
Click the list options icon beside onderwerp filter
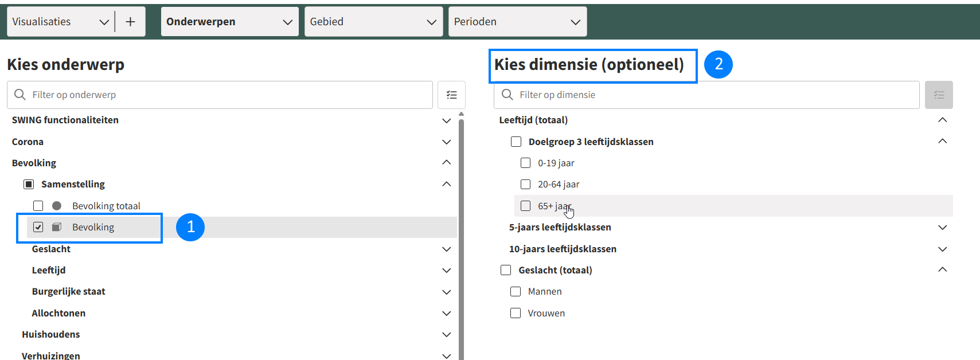(x=451, y=95)
